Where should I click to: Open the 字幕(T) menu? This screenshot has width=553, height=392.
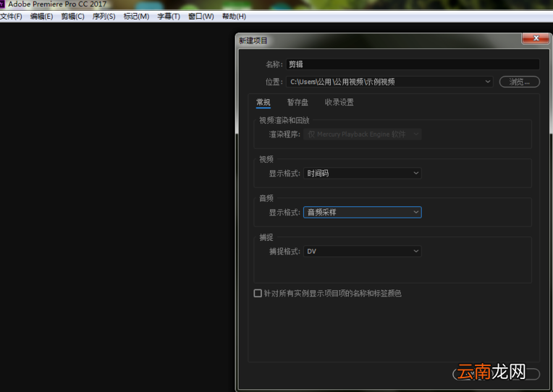tap(169, 17)
